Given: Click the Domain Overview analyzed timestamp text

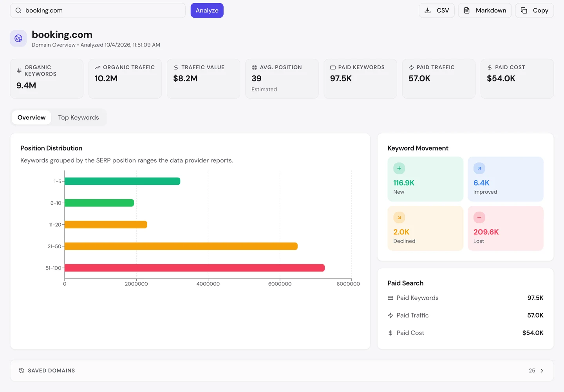Looking at the screenshot, I should tap(96, 45).
